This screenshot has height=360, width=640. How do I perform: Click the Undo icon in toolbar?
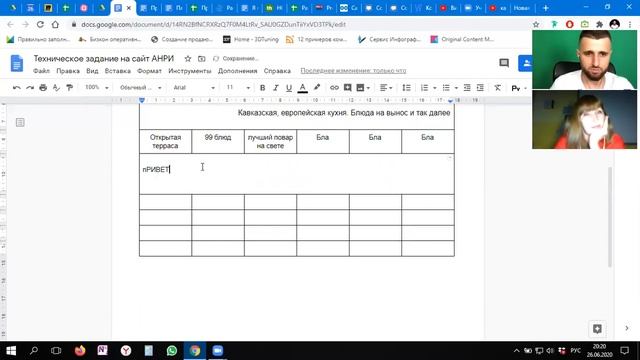click(x=16, y=87)
